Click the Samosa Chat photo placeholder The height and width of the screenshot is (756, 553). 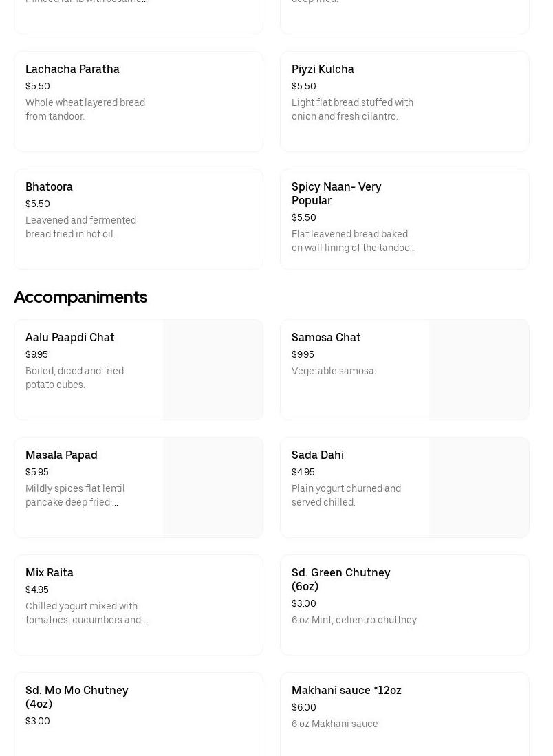click(479, 370)
